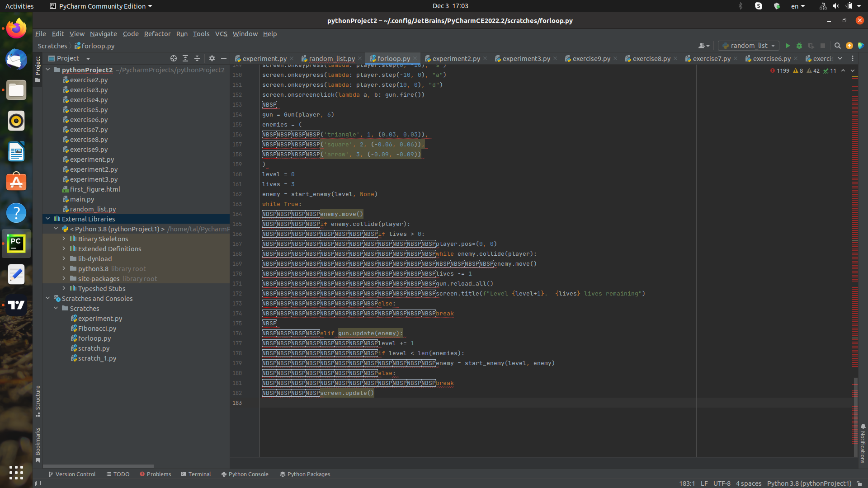Click the green Run button
The height and width of the screenshot is (488, 868).
[788, 46]
